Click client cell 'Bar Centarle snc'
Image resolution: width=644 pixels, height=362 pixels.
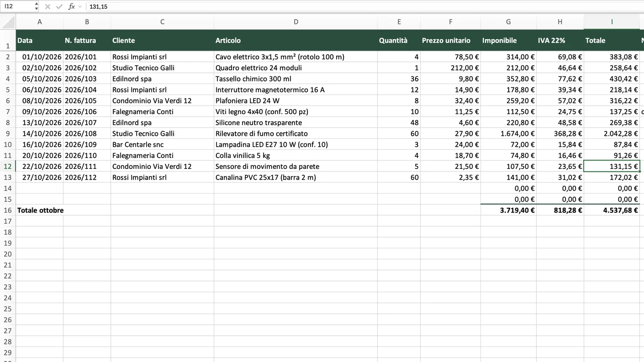click(163, 144)
